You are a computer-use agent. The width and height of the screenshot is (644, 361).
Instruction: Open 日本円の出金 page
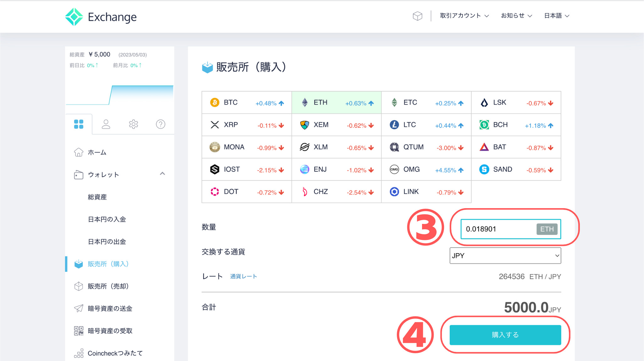pyautogui.click(x=107, y=242)
